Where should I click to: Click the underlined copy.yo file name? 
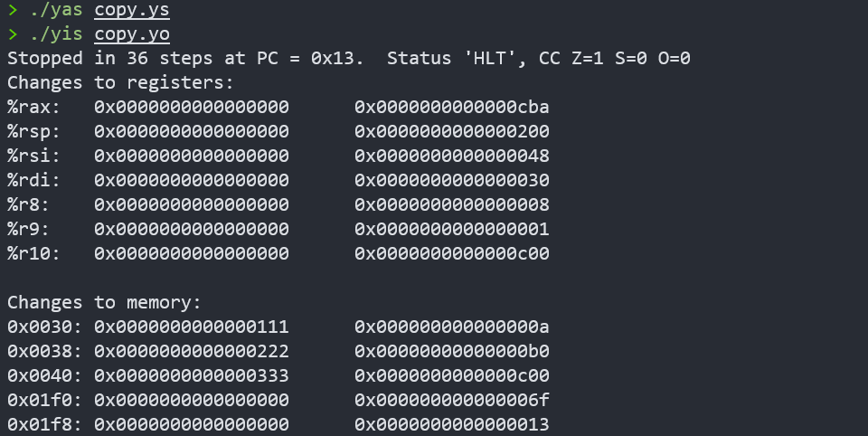point(131,35)
